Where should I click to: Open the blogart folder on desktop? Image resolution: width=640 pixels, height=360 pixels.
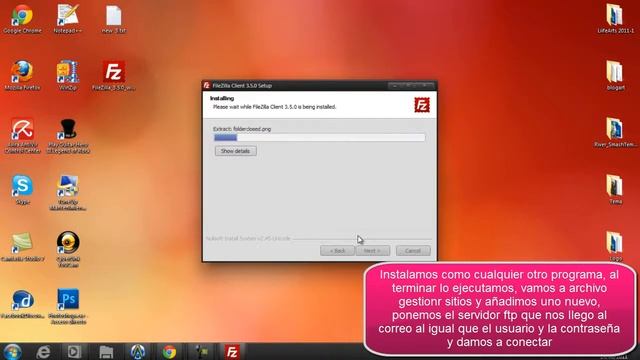pyautogui.click(x=615, y=76)
